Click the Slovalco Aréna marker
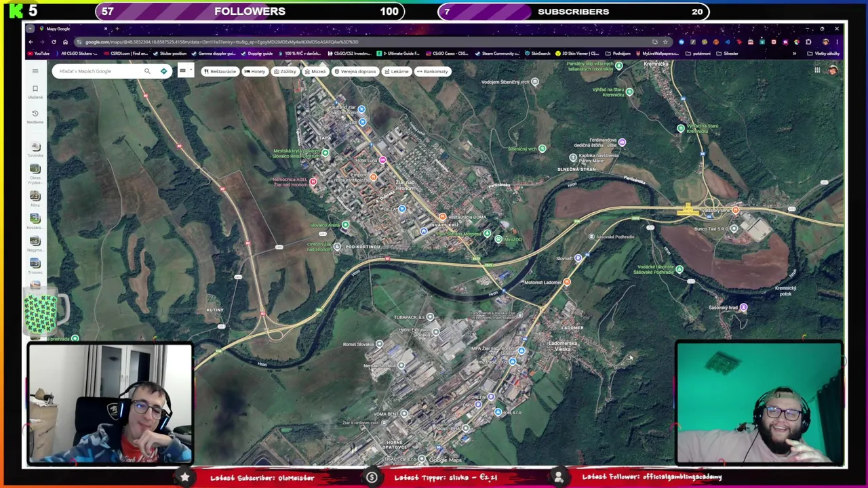This screenshot has width=868, height=488. (x=345, y=225)
